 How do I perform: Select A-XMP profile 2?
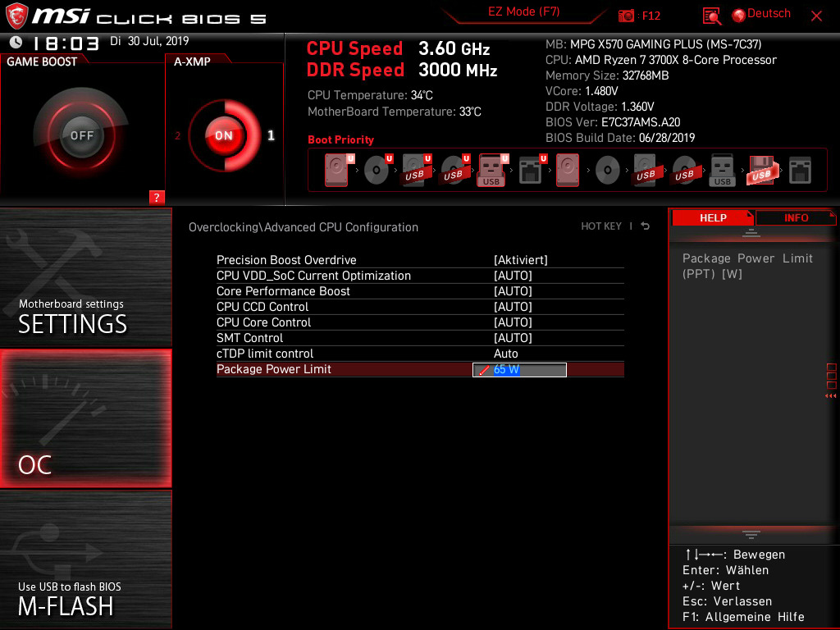point(178,135)
